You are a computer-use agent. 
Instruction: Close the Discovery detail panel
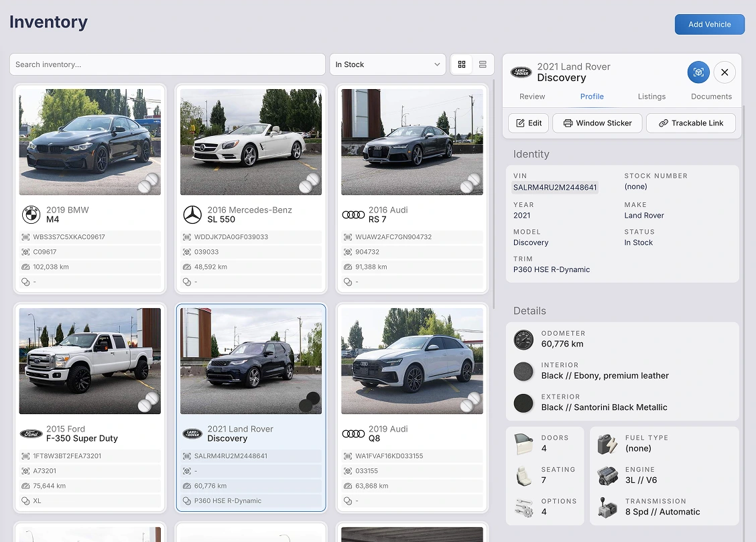[724, 72]
